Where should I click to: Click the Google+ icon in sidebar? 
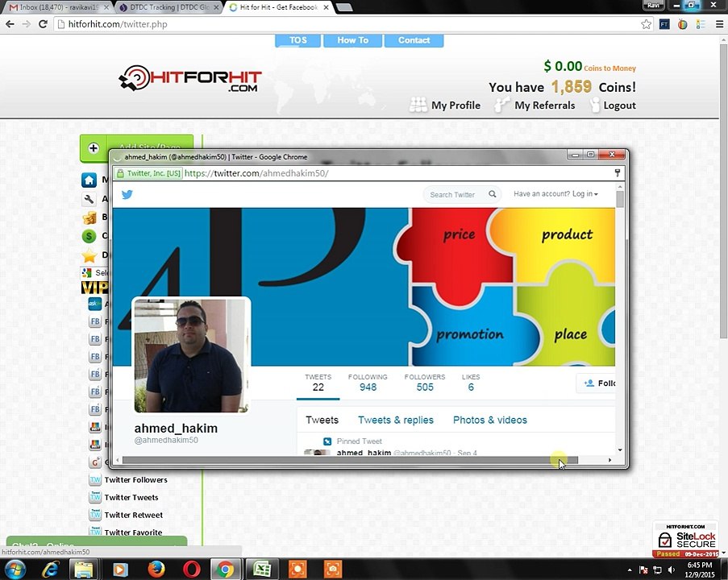[95, 462]
